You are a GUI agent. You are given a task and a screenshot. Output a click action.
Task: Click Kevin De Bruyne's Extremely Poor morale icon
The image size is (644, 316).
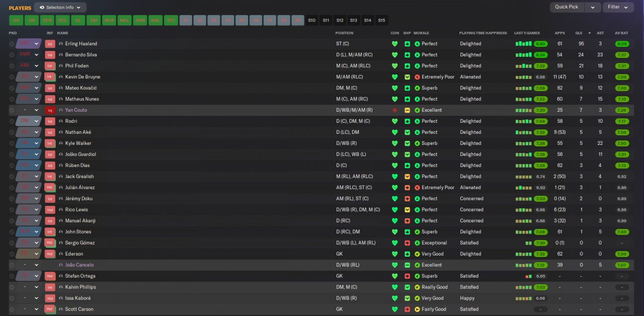[x=417, y=77]
